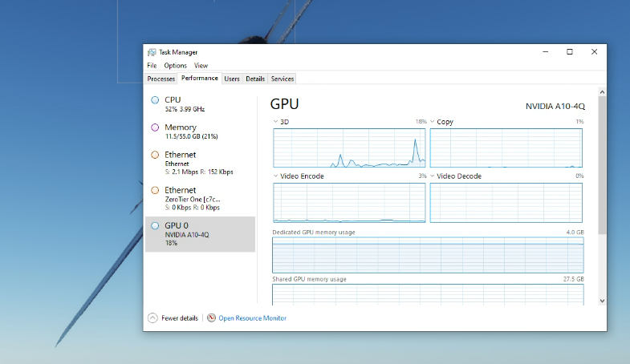The height and width of the screenshot is (364, 630).
Task: Click the Video Encode graph
Action: (349, 203)
